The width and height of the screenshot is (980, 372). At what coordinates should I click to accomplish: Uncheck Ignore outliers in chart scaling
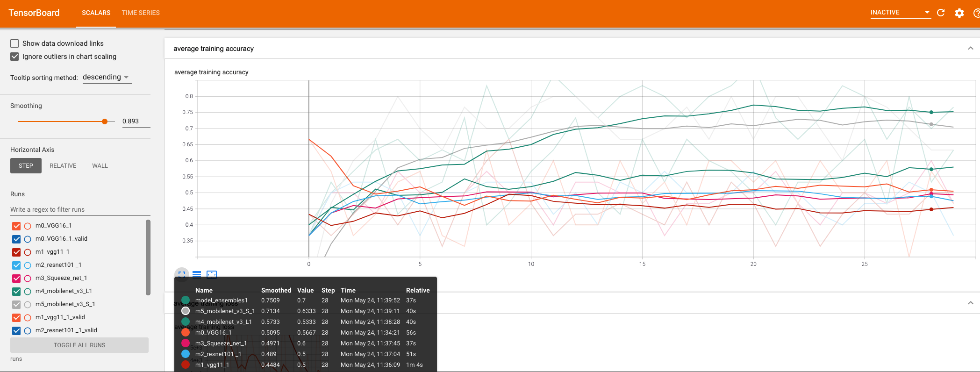click(x=14, y=57)
